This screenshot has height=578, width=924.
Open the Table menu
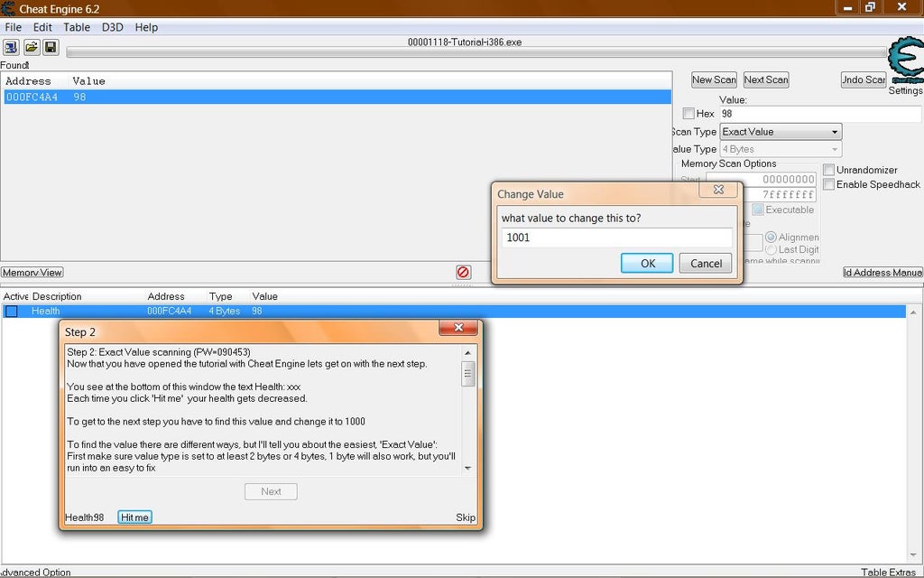point(77,27)
